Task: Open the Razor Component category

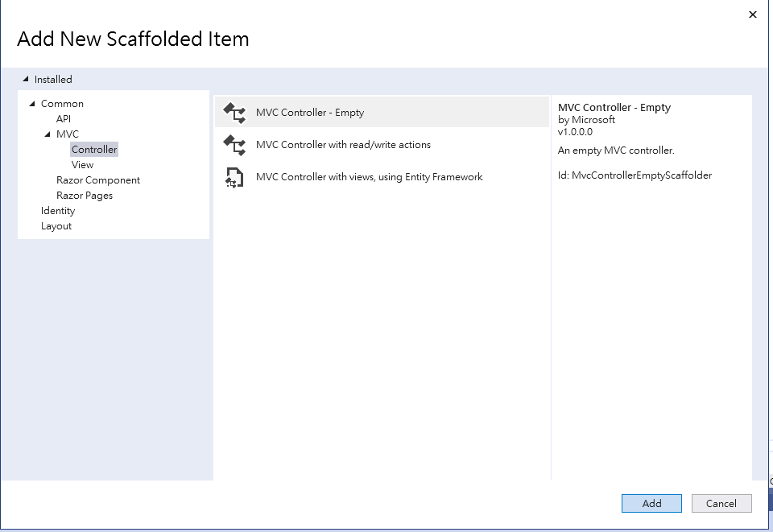Action: point(98,180)
